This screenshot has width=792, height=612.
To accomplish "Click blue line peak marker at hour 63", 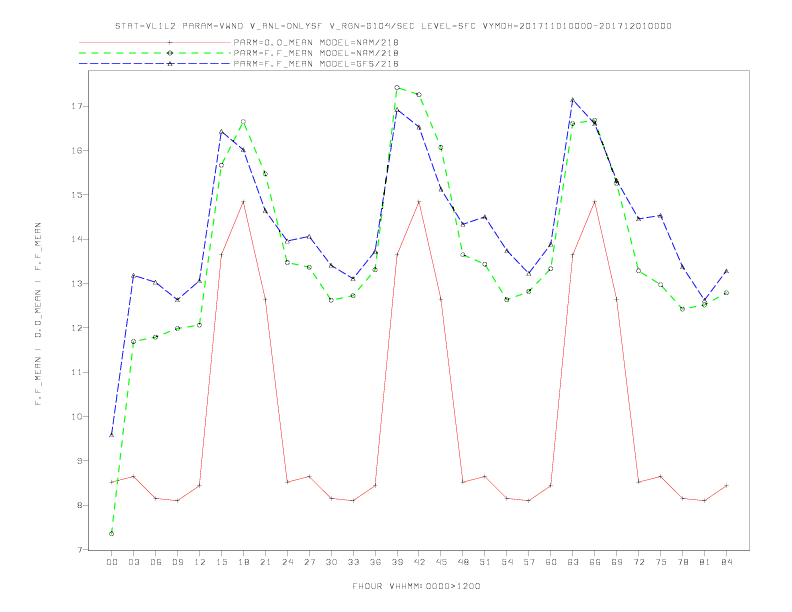I will [x=573, y=100].
